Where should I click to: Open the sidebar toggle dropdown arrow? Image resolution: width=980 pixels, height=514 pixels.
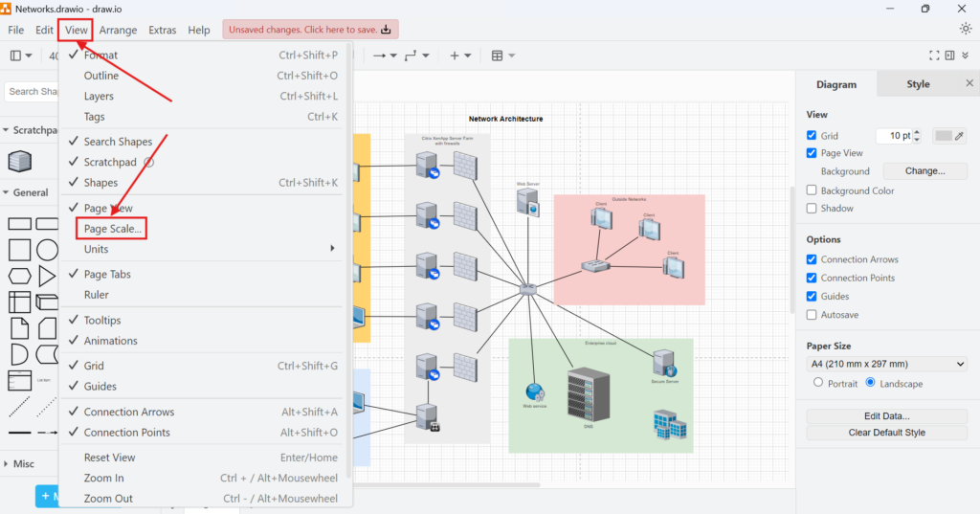pos(28,56)
